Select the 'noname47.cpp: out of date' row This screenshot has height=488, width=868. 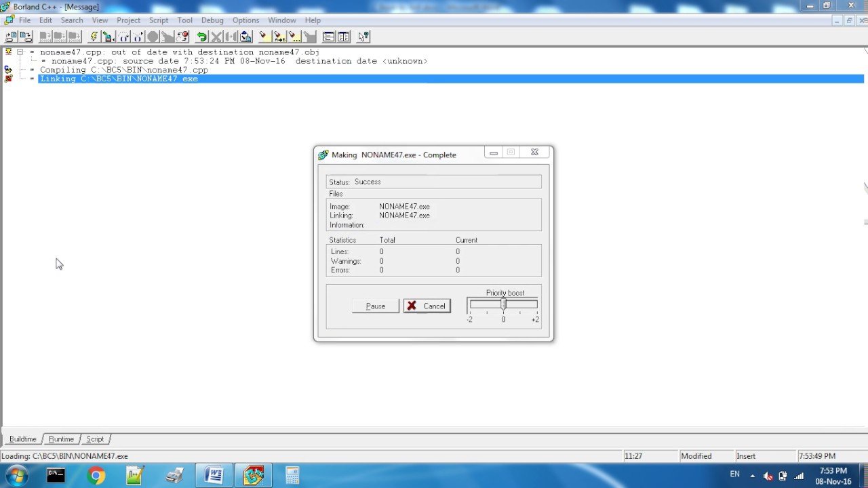[179, 52]
